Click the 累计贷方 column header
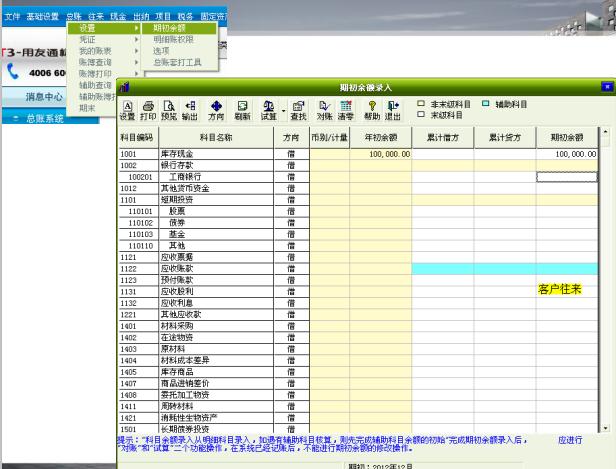This screenshot has width=616, height=469. (505, 137)
